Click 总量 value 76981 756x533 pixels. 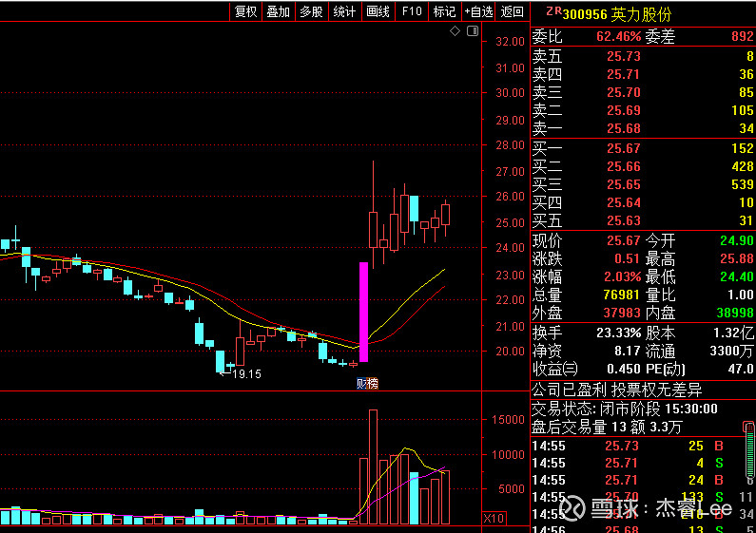(622, 295)
